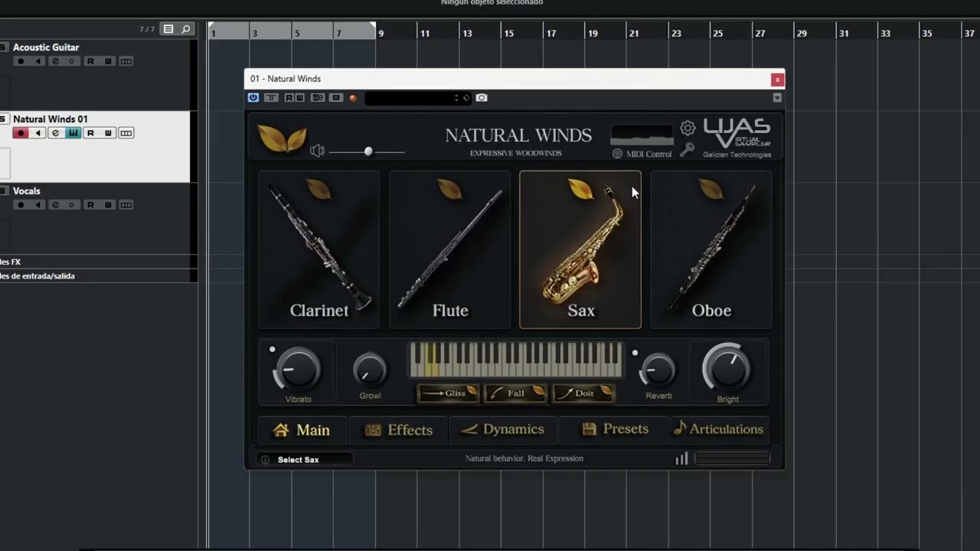Open plugin window functions dropdown arrow
980x551 pixels.
point(777,98)
